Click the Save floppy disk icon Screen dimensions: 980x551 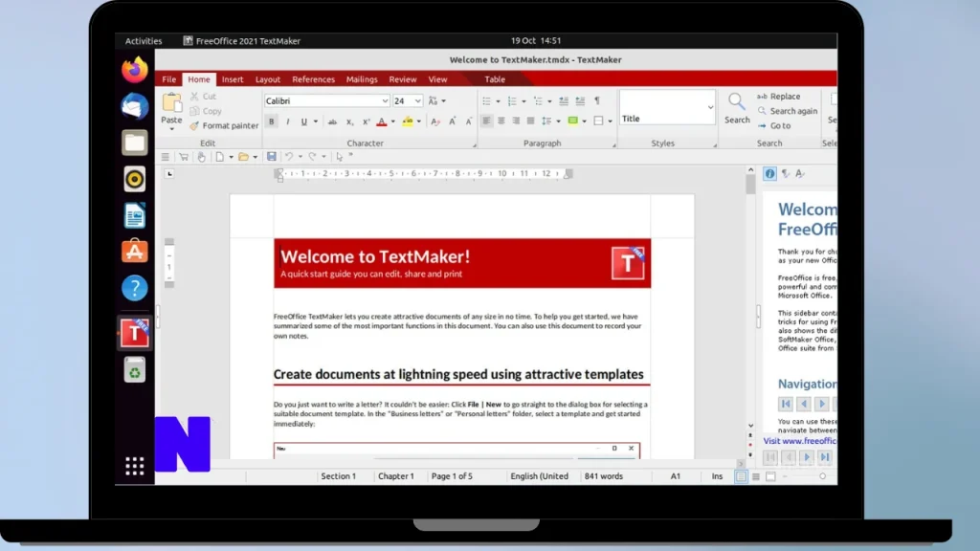coord(271,157)
